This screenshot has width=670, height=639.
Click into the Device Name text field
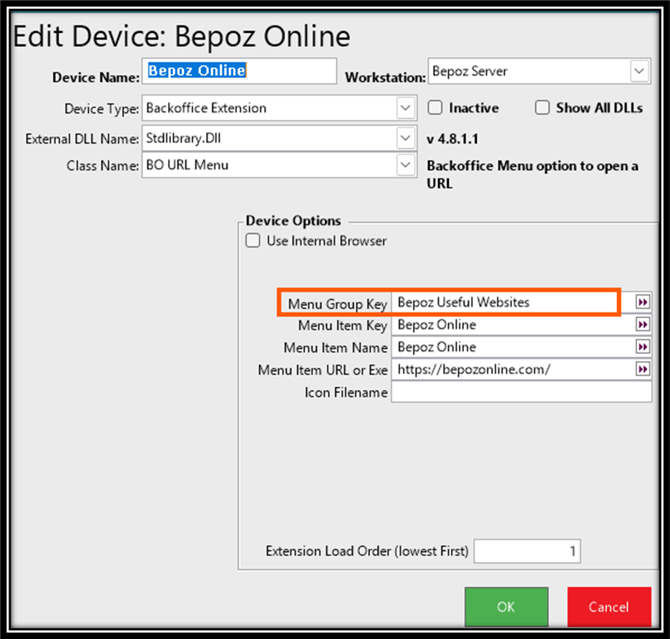pyautogui.click(x=240, y=71)
